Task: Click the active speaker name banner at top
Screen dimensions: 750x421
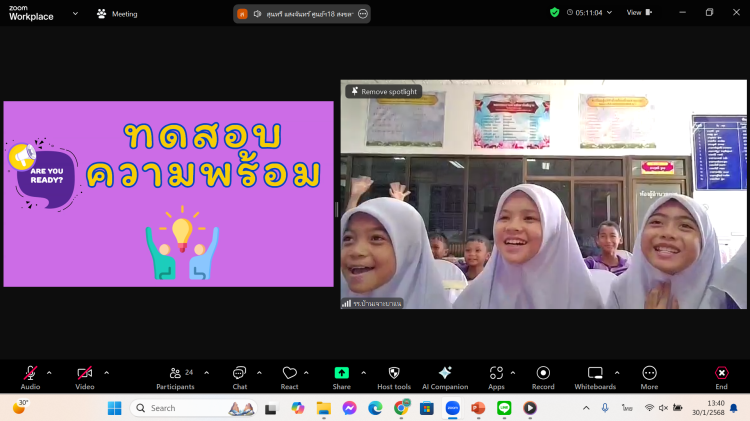Action: pos(302,14)
